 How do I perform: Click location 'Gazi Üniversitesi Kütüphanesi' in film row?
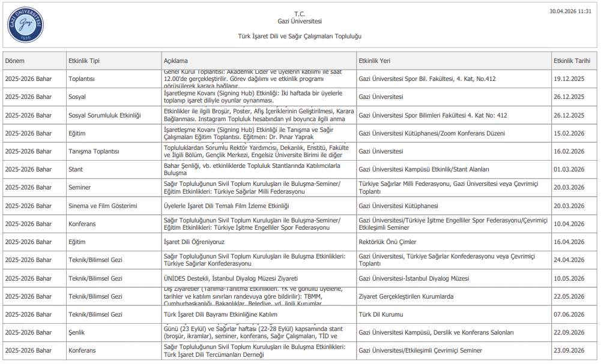pyautogui.click(x=398, y=206)
